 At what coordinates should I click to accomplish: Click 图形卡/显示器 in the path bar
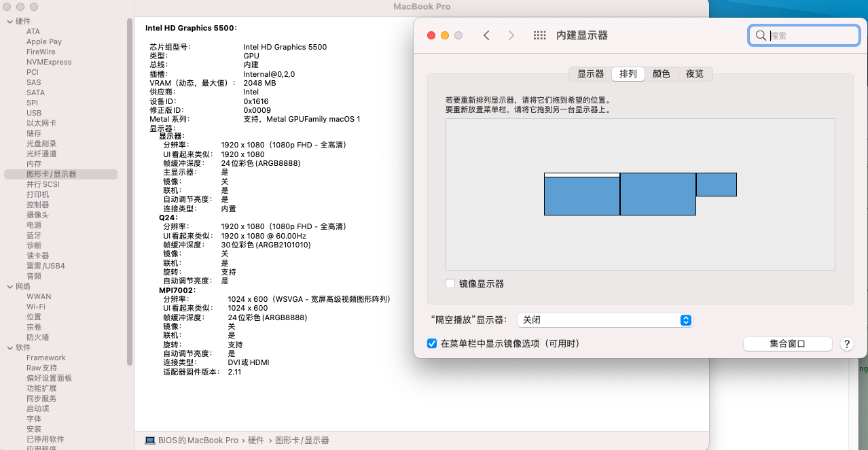[302, 440]
